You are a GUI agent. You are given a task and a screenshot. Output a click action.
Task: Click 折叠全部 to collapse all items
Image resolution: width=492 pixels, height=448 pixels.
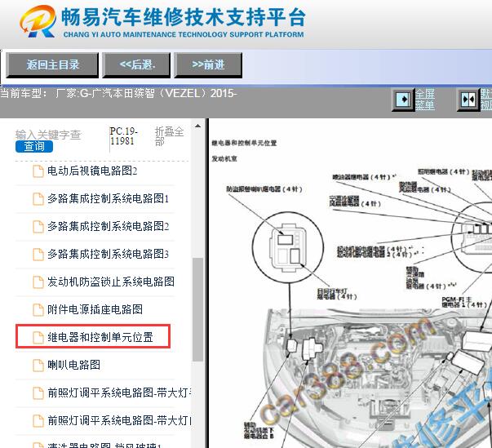[x=169, y=135]
